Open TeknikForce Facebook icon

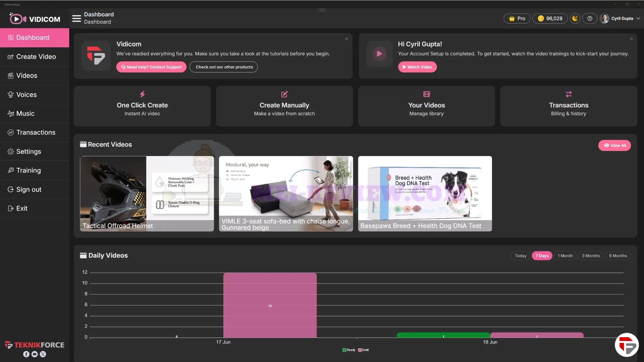tap(26, 354)
